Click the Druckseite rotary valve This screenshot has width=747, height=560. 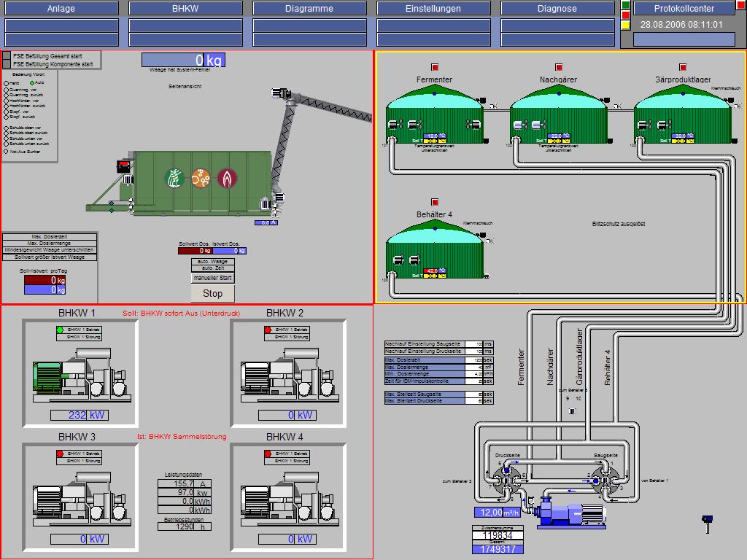(507, 478)
